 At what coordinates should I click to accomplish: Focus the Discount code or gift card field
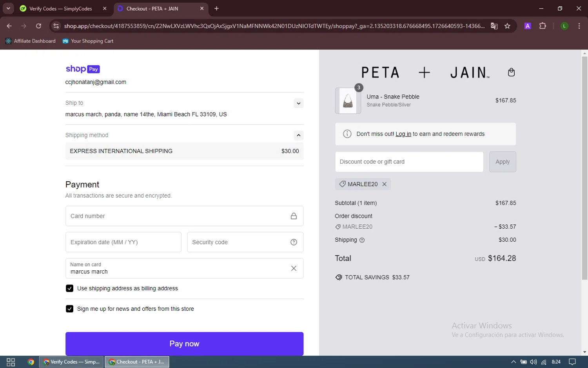point(409,162)
